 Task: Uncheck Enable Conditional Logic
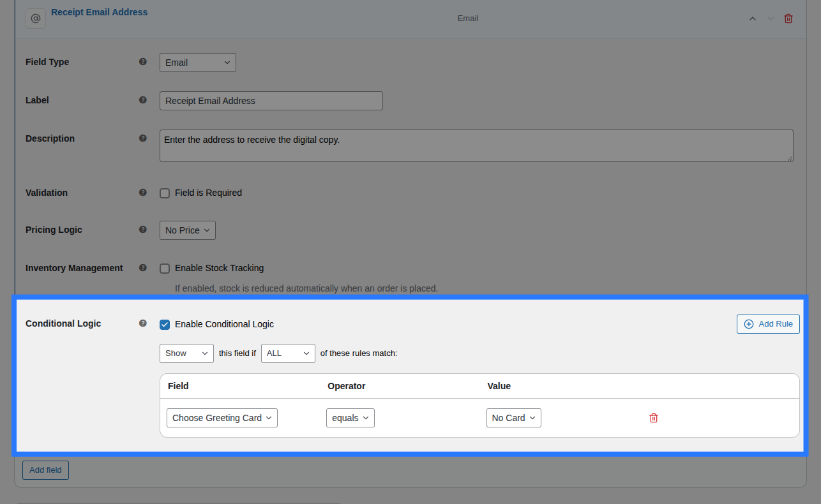(165, 325)
